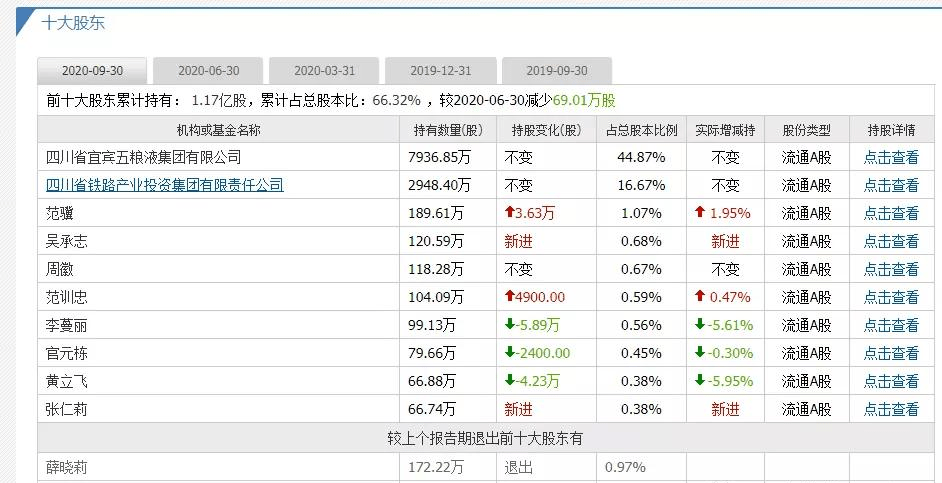
Task: Select the 2020-03-31 report tab
Action: click(x=324, y=71)
